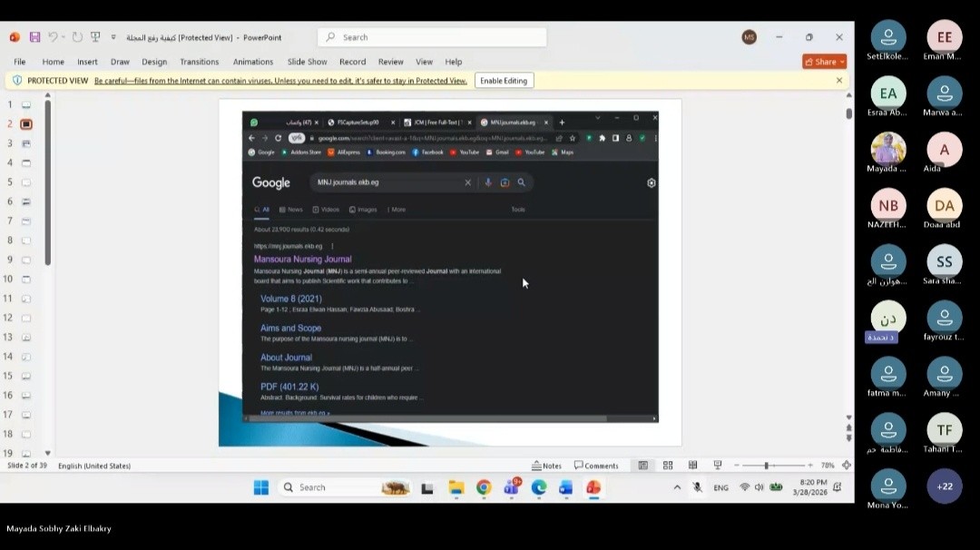This screenshot has height=550, width=980.
Task: Open the Slide Show ribbon tab
Action: pyautogui.click(x=307, y=62)
